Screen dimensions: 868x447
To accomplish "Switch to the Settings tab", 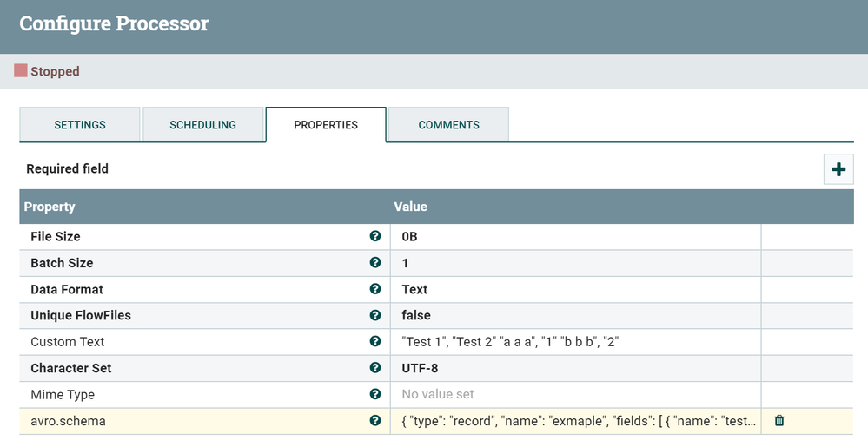I will click(x=80, y=124).
